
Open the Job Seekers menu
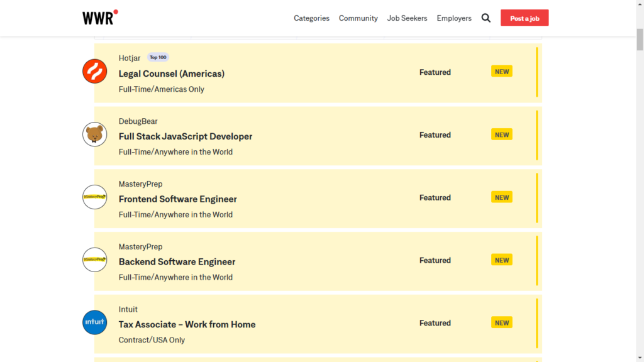tap(407, 18)
